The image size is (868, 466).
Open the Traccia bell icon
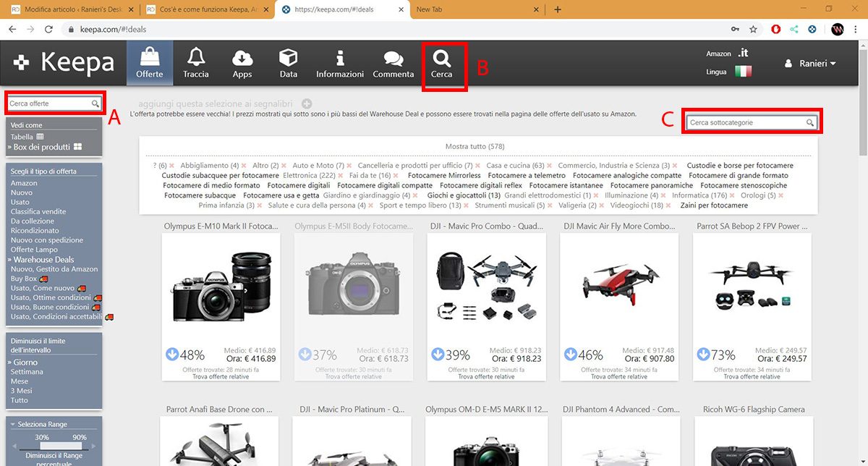pos(195,56)
